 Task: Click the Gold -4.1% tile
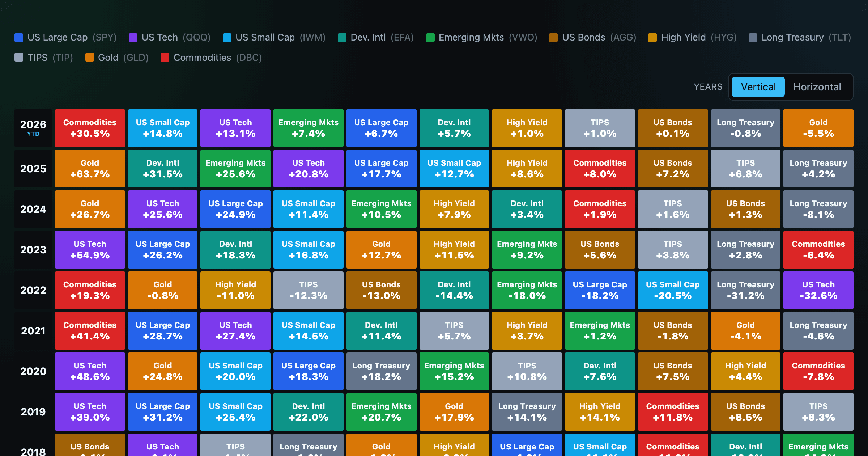coord(746,331)
